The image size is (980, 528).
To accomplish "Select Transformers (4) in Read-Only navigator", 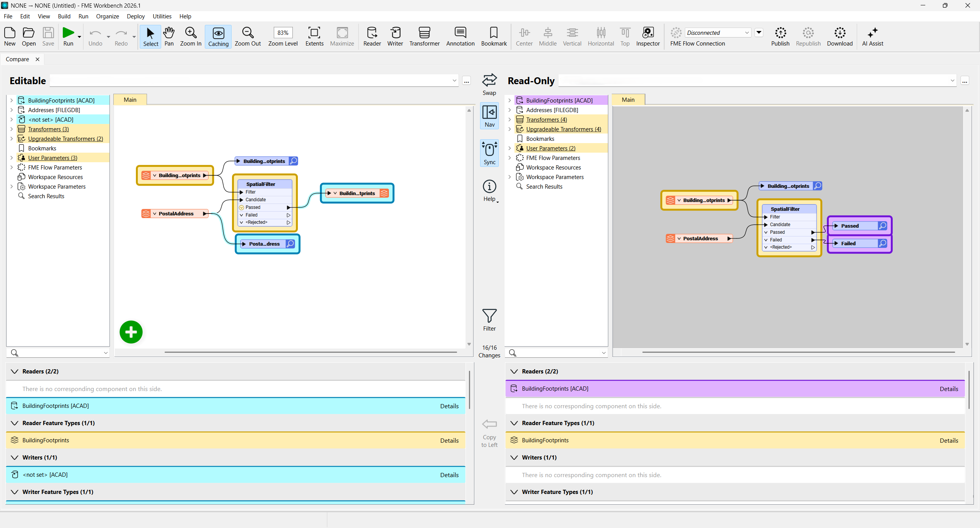I will pos(546,119).
